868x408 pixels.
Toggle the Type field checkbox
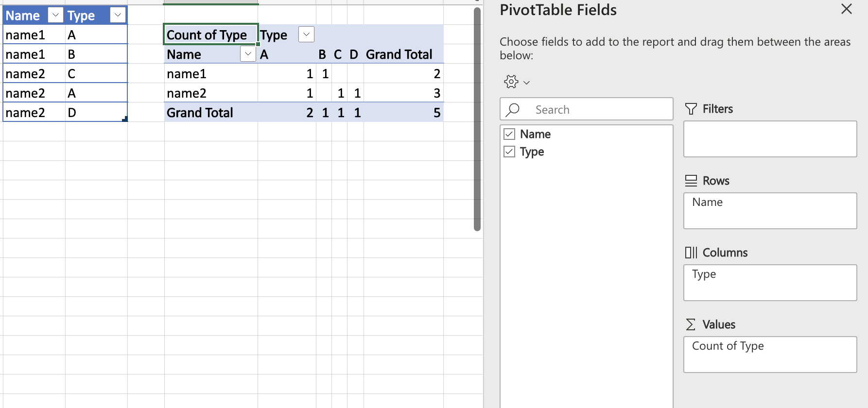(509, 152)
